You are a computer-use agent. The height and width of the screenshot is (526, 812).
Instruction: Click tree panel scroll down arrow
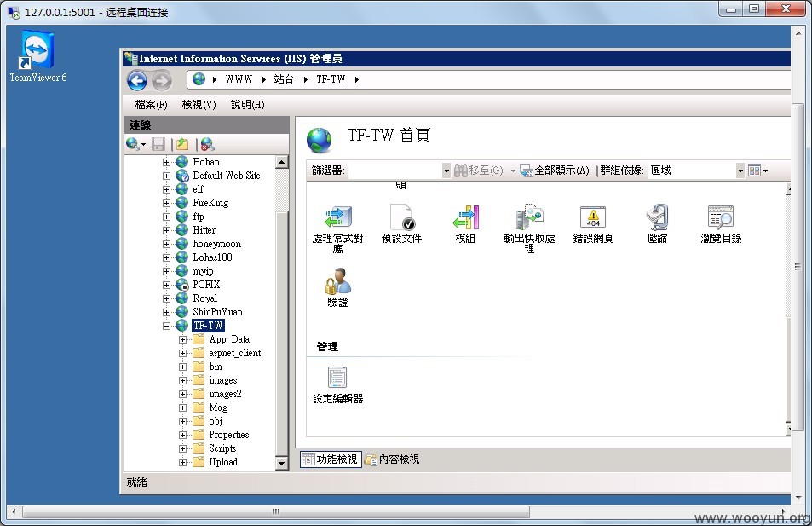282,463
